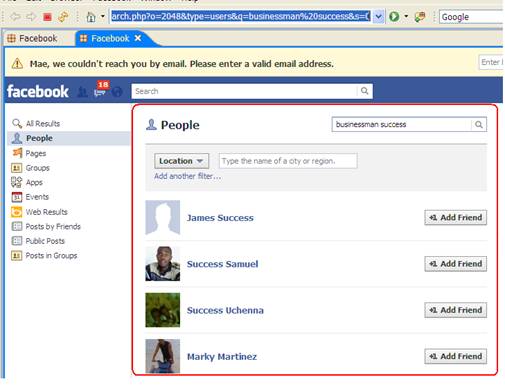Click the top search bar magnifier icon
Viewport: 505px width, 386px height.
click(364, 91)
